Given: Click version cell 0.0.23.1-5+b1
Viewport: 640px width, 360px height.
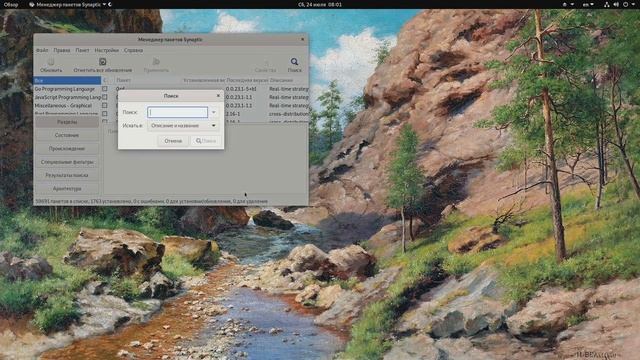Looking at the screenshot, I should (x=241, y=89).
